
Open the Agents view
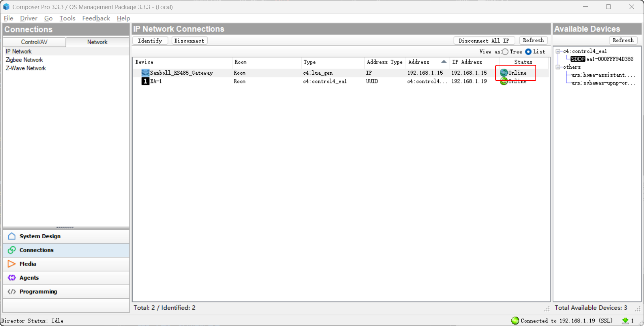(66, 278)
